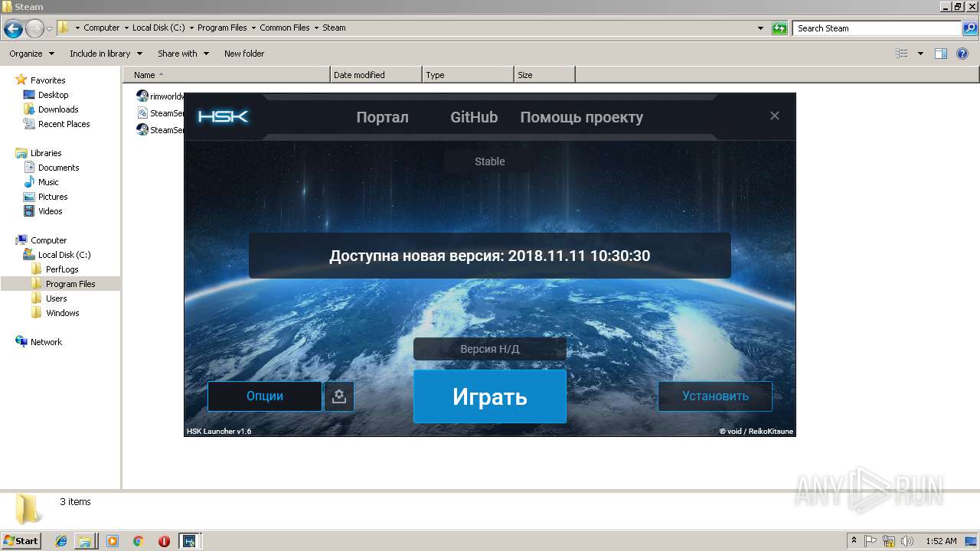Toggle the preview pane icon
This screenshot has height=551, width=980.
941,54
